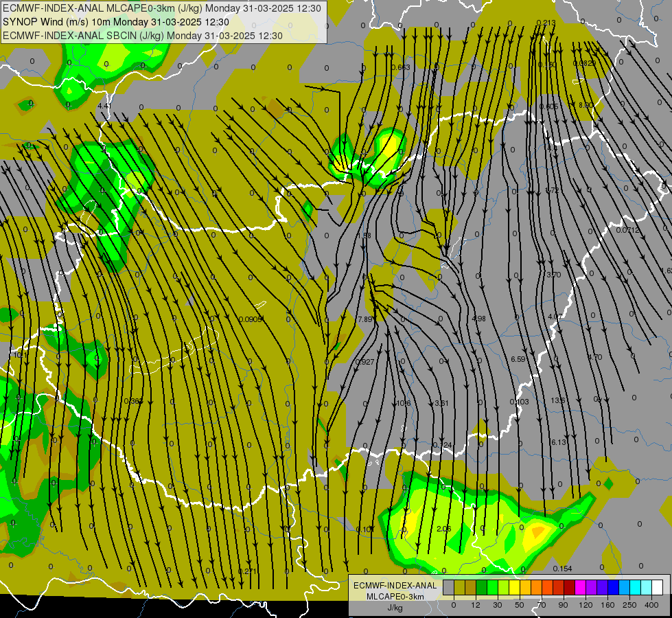Click the J/kg unit label in legend
Screen dimensions: 672x618
click(395, 608)
